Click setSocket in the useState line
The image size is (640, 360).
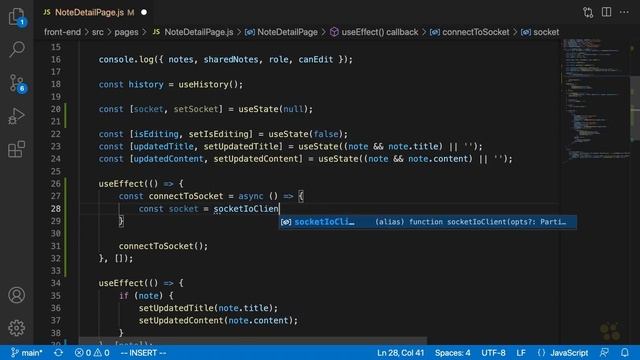pyautogui.click(x=196, y=109)
